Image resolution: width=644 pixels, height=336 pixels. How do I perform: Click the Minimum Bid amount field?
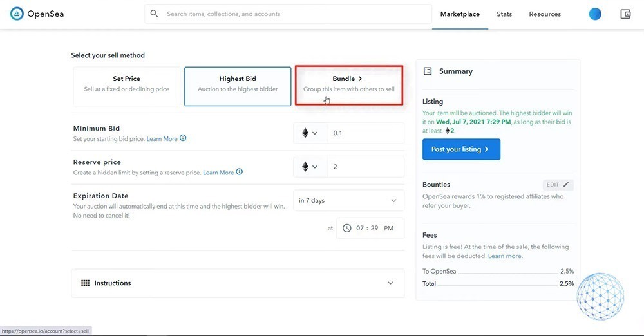tap(365, 133)
